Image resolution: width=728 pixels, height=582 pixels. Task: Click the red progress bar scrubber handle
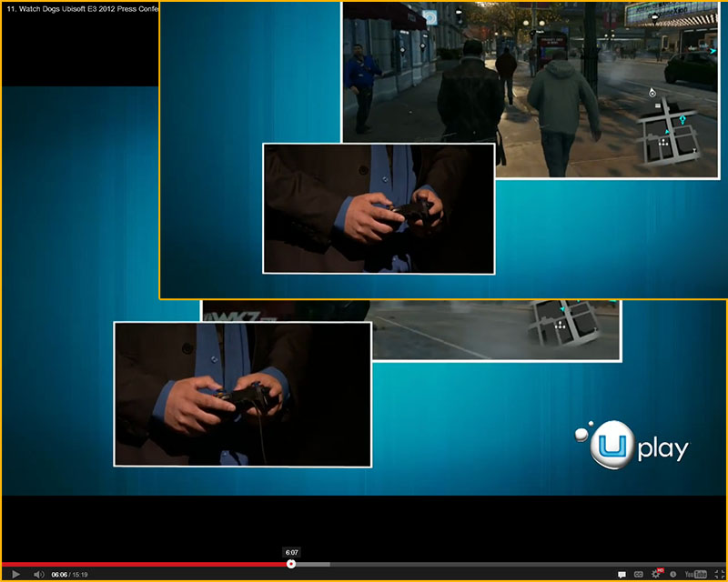coord(291,564)
